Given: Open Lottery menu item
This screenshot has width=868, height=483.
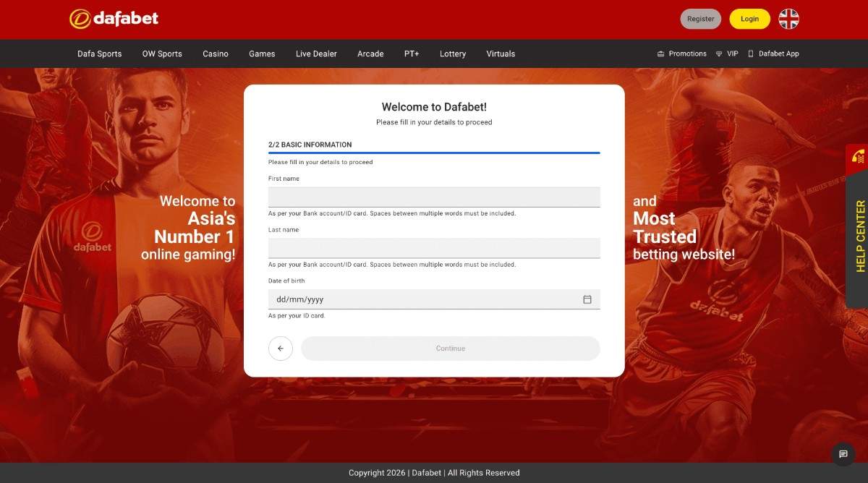Looking at the screenshot, I should coord(453,54).
